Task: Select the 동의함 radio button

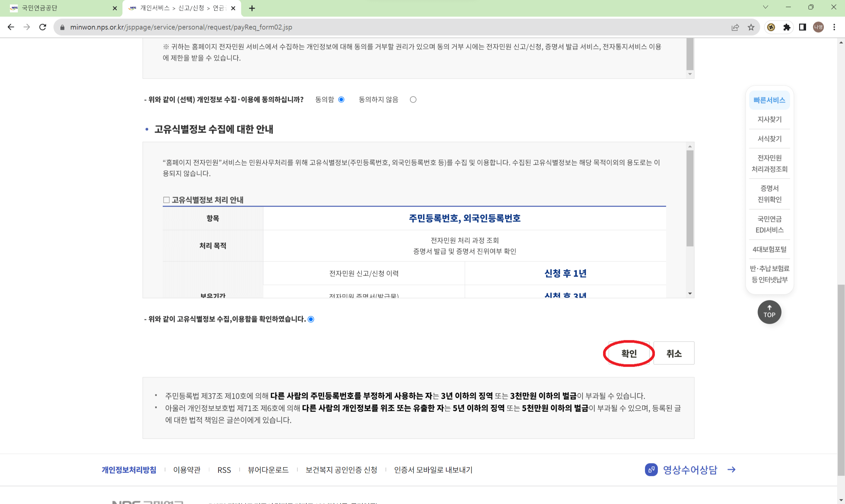Action: click(341, 99)
